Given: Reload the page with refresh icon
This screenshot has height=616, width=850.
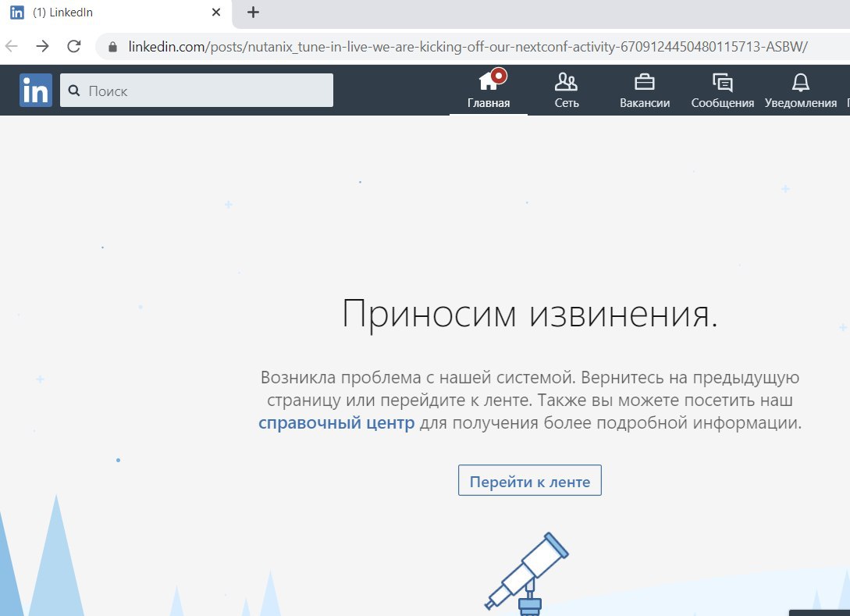Looking at the screenshot, I should click(73, 46).
